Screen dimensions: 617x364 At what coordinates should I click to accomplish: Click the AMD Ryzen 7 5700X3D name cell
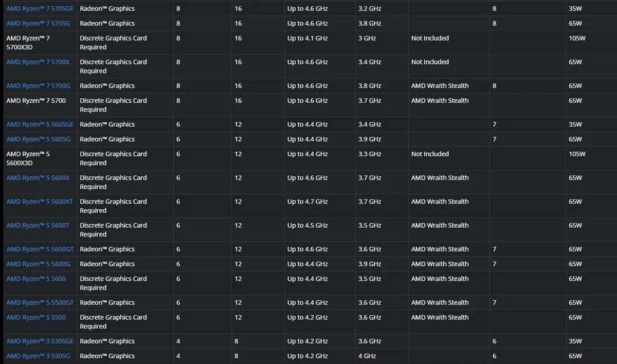coord(28,43)
